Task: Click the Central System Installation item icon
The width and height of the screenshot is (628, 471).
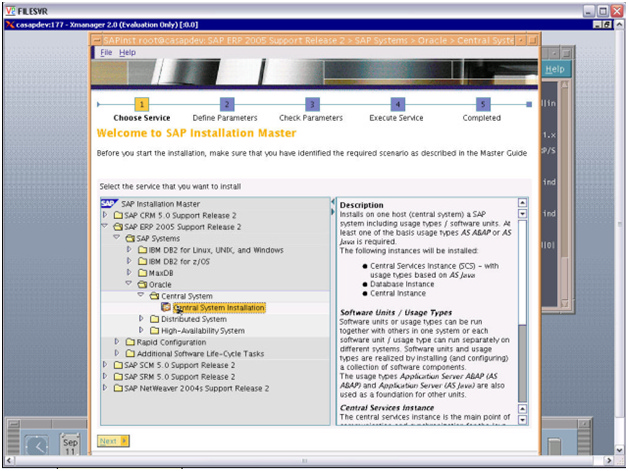Action: pyautogui.click(x=167, y=308)
